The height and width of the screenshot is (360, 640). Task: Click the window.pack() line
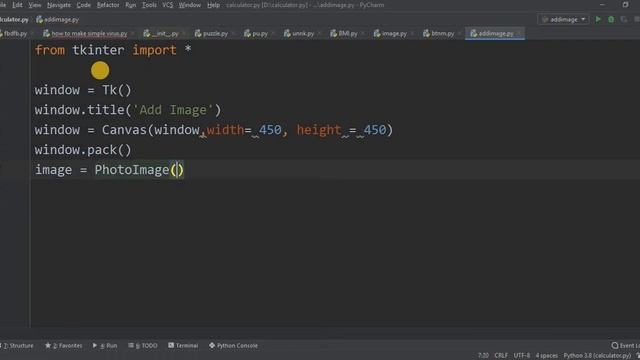(x=83, y=150)
